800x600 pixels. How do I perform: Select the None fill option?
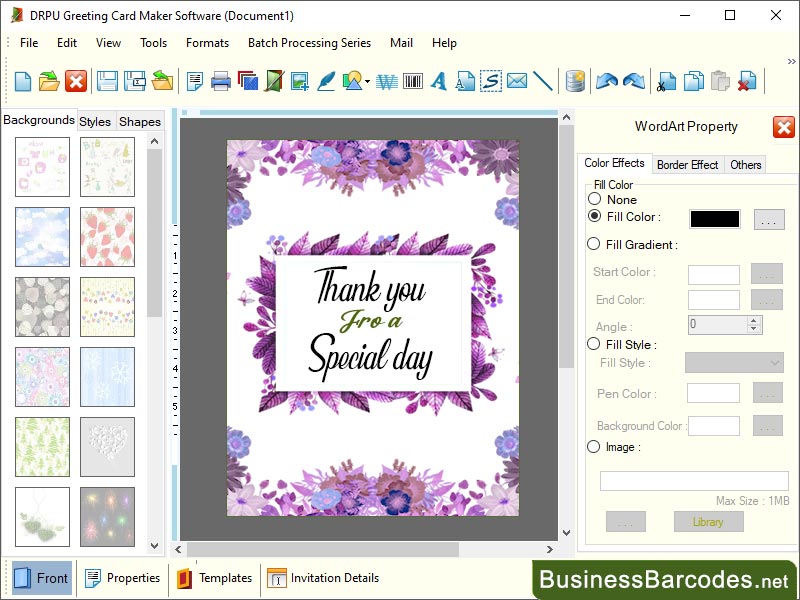pos(594,199)
